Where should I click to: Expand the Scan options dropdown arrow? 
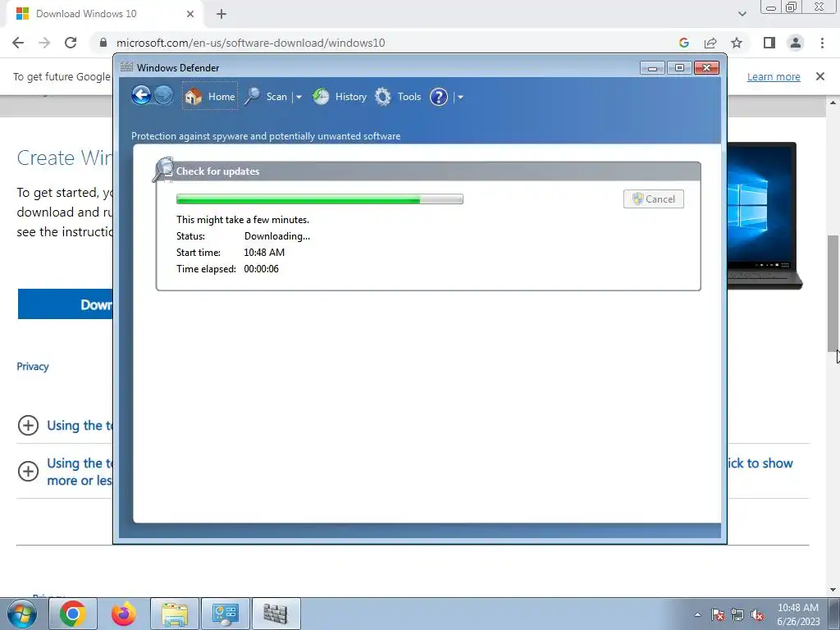click(299, 97)
